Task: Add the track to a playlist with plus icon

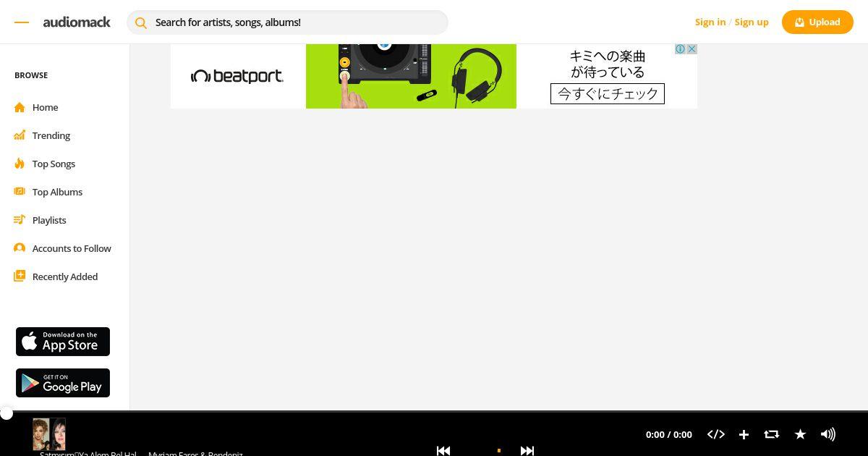Action: coord(744,434)
